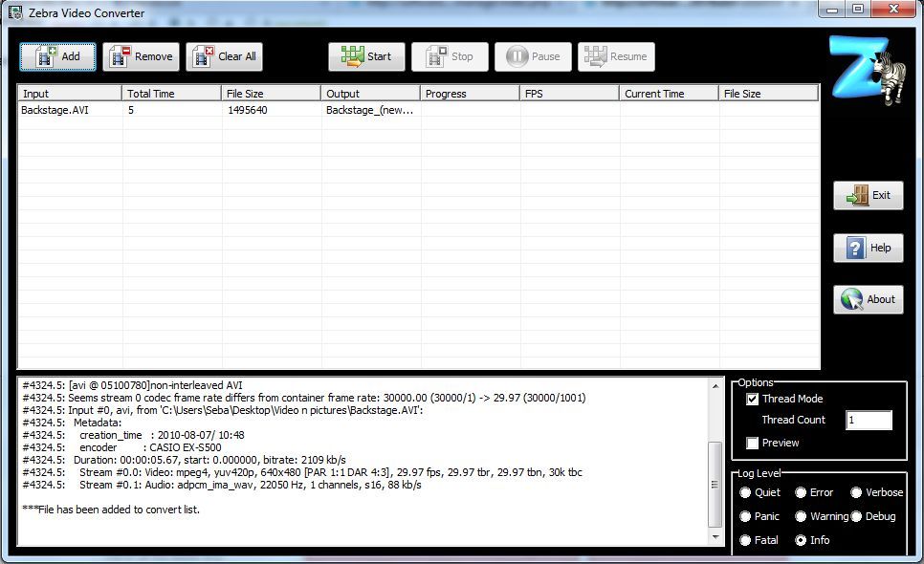Click the Zebra Z logo

pos(867,71)
